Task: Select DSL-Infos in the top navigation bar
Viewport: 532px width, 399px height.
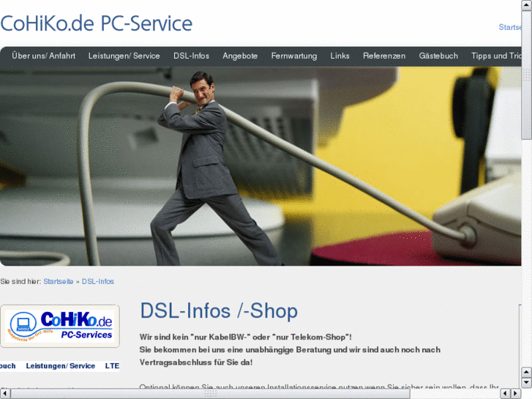Action: coord(191,56)
